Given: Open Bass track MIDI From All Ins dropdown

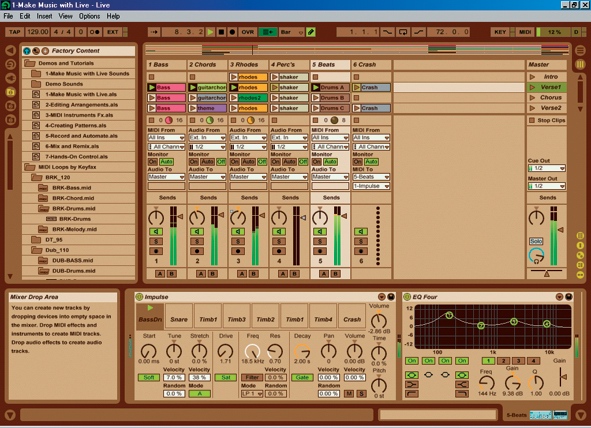Looking at the screenshot, I should [x=166, y=138].
